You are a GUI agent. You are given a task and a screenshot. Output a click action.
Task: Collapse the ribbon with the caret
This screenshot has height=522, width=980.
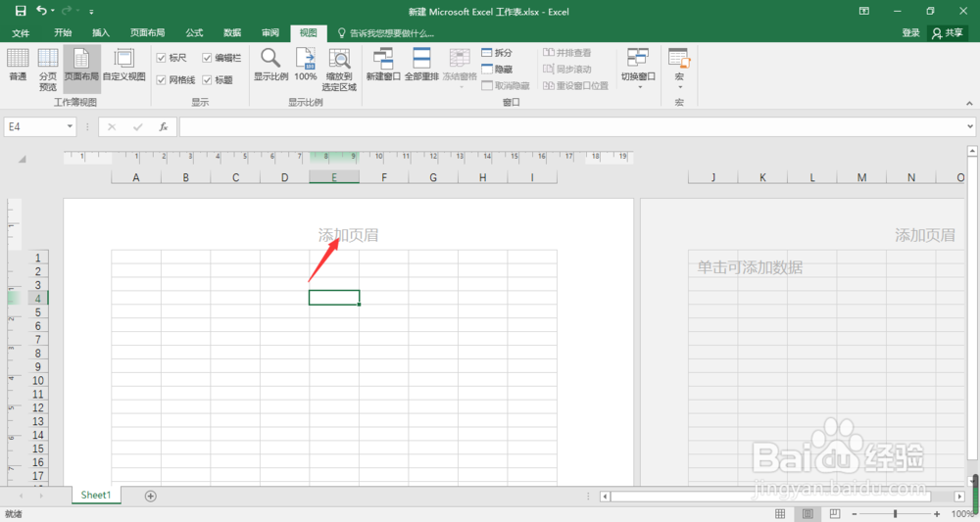[969, 103]
